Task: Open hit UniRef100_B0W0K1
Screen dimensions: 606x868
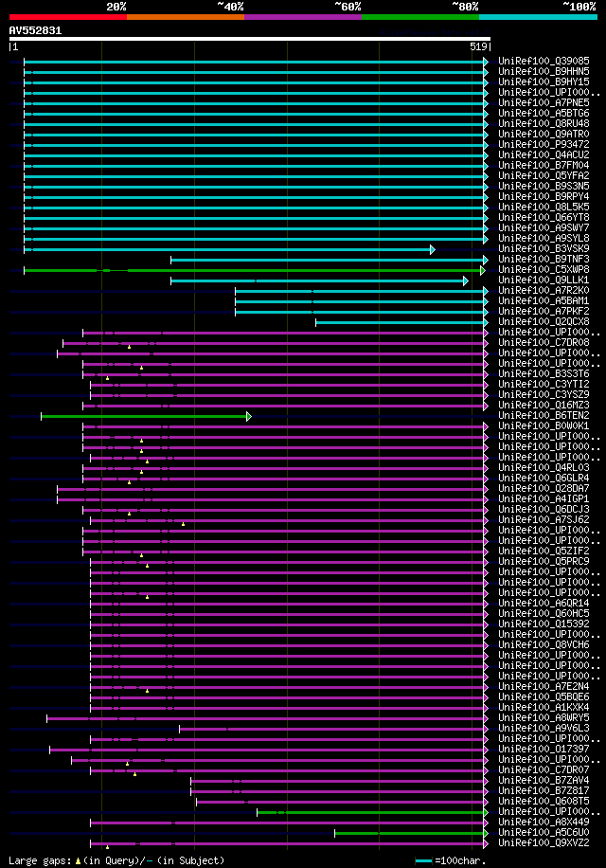Action: pos(544,426)
